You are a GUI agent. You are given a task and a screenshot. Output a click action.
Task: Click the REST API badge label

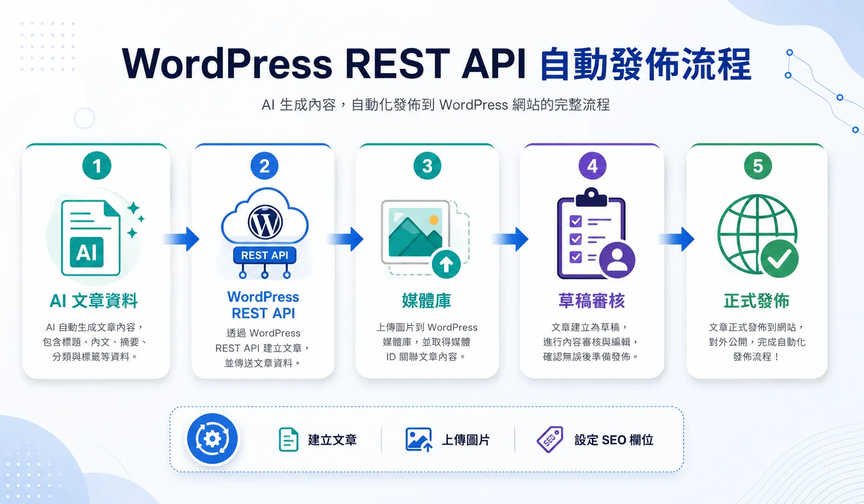265,255
